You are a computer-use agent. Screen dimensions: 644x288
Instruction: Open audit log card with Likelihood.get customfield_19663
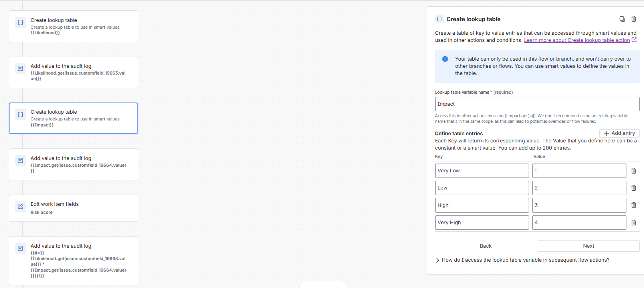click(73, 72)
